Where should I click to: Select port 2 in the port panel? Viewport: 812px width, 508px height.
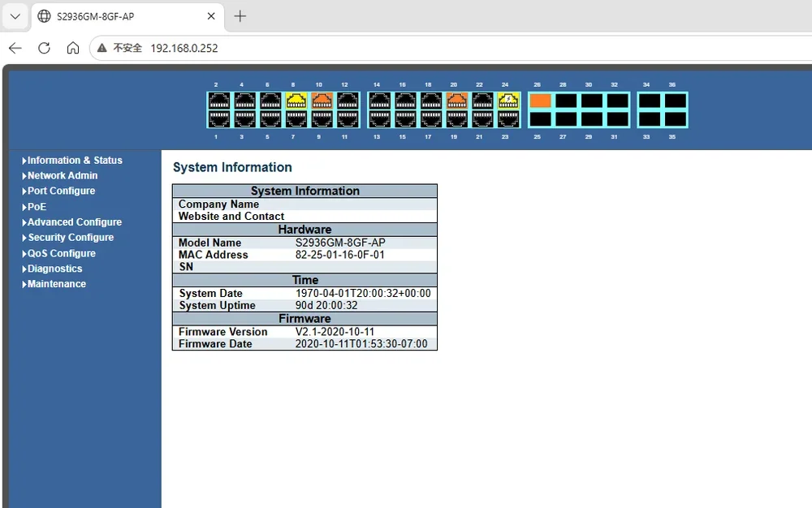[x=218, y=101]
